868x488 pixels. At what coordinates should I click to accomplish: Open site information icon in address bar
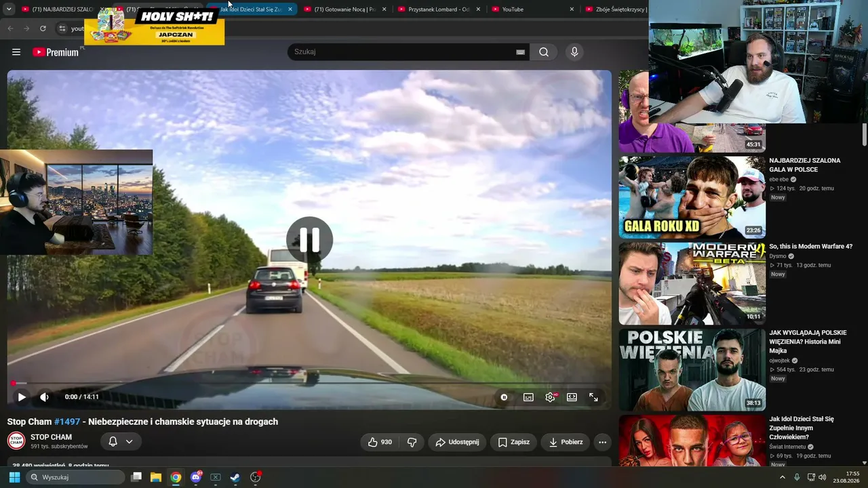62,28
